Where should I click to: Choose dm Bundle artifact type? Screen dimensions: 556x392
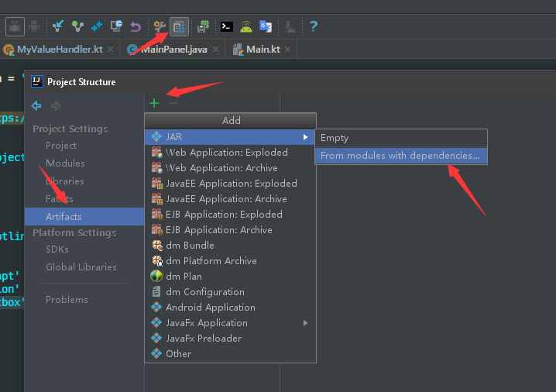[x=230, y=245]
